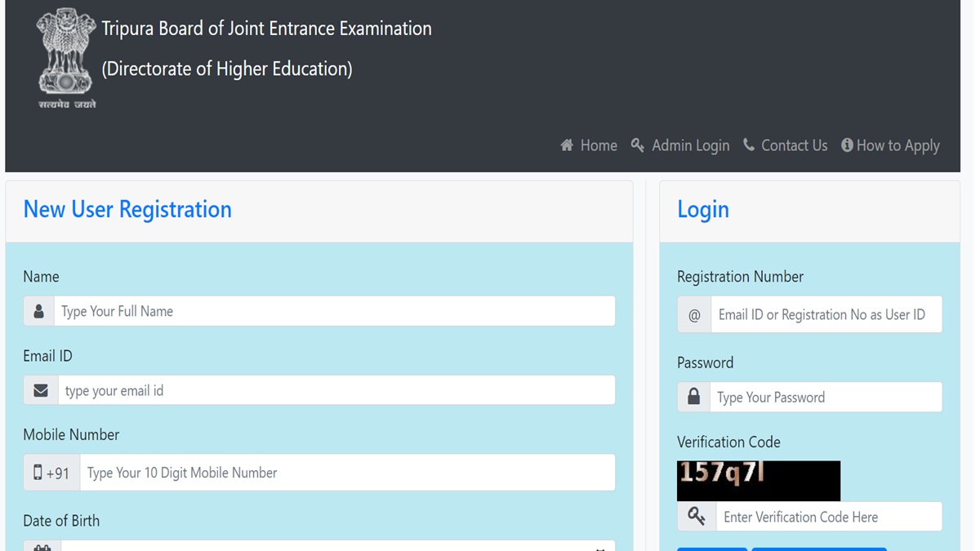Click the padlock icon beside Password field

[x=694, y=397]
